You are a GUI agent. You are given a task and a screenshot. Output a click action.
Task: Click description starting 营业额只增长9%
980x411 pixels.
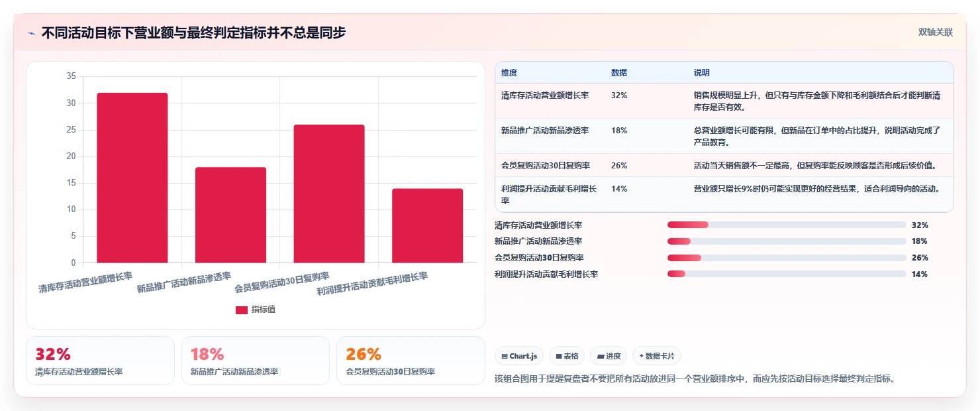[x=817, y=188]
